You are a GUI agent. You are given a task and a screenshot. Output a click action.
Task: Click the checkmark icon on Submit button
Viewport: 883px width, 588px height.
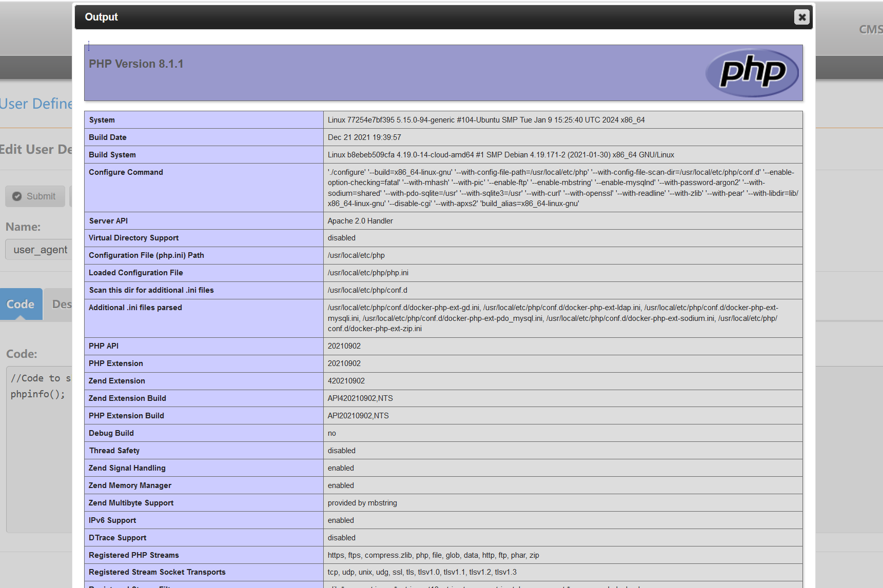pos(17,196)
